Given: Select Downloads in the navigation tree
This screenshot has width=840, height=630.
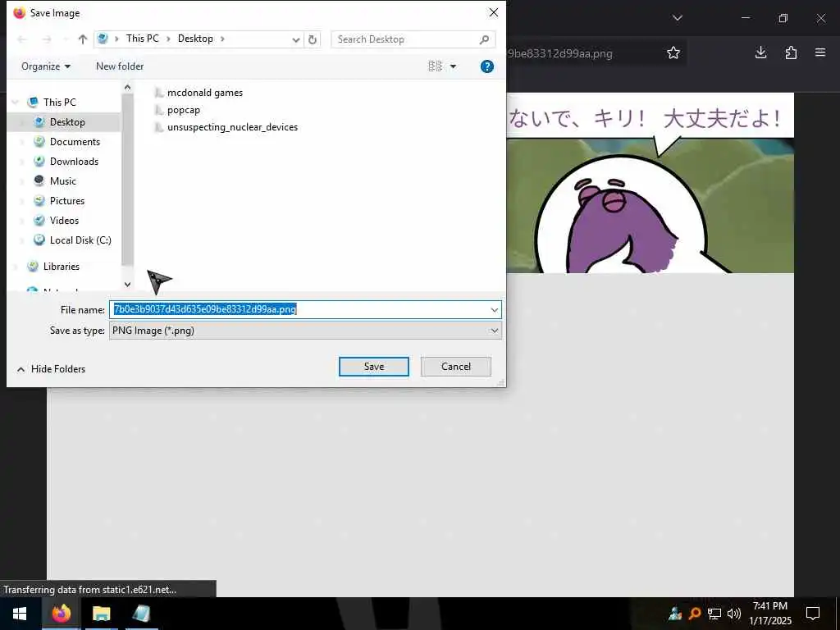Looking at the screenshot, I should [74, 162].
